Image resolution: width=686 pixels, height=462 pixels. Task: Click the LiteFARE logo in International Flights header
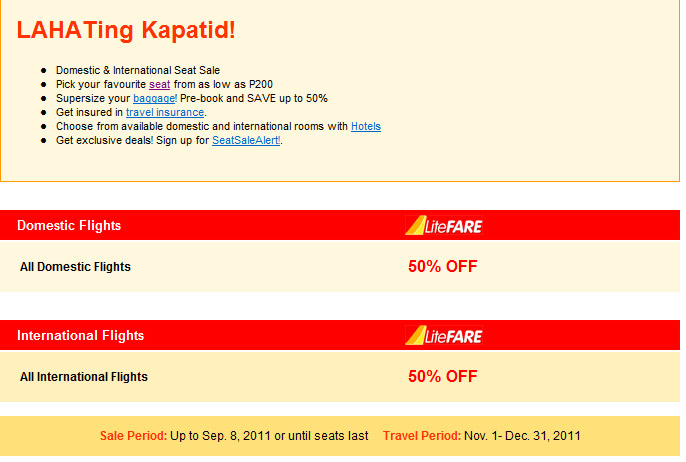click(x=444, y=336)
